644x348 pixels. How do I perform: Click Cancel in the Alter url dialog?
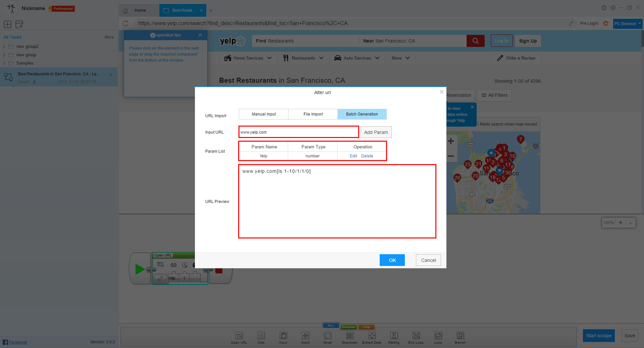point(428,260)
